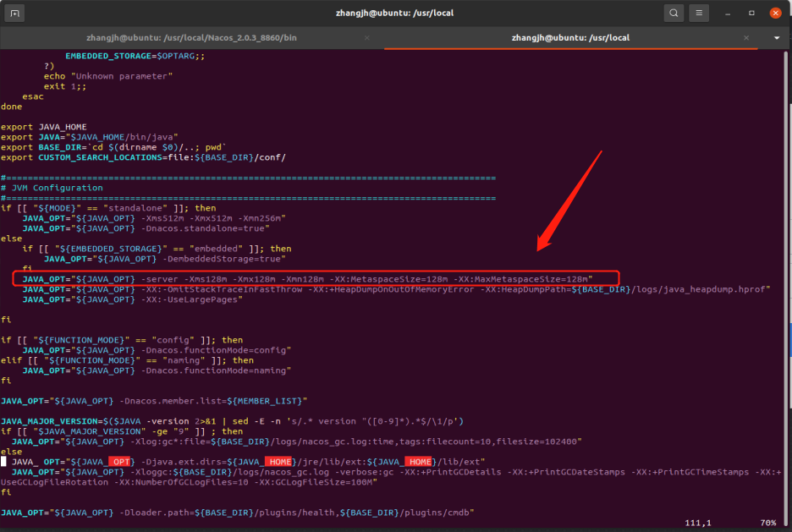Click the 'exit 1;;' line

[65, 86]
